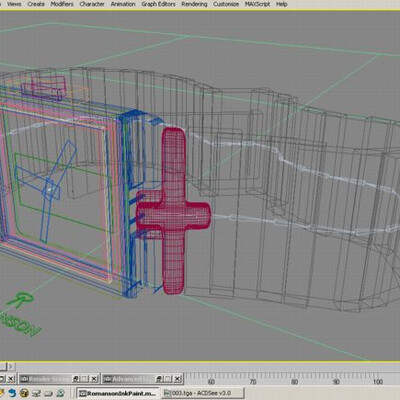Launch Internet Explorer from quick launch
The image size is (400, 400).
click(x=12, y=393)
